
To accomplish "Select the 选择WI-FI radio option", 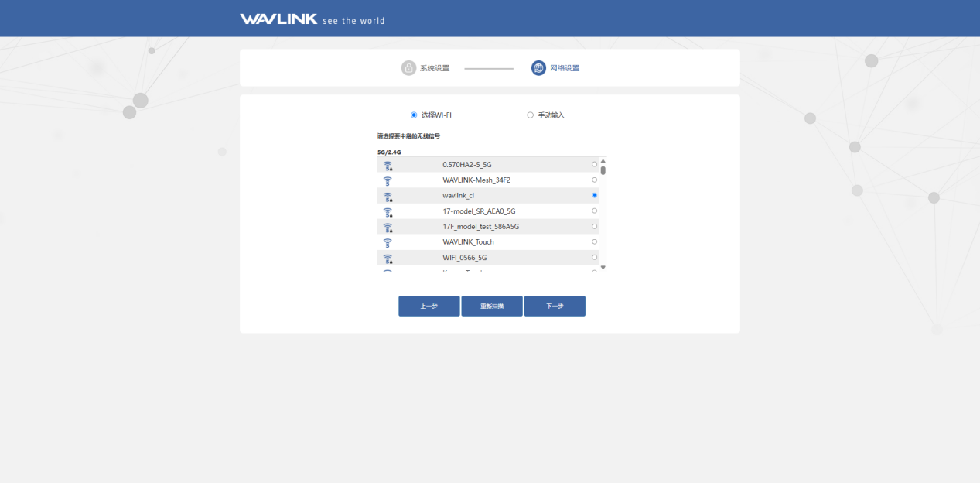I will [x=414, y=115].
